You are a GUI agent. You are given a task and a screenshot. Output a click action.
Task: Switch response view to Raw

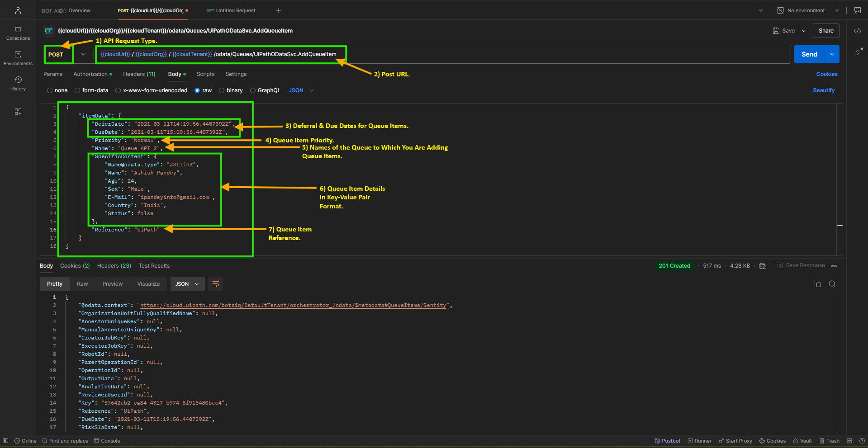82,284
